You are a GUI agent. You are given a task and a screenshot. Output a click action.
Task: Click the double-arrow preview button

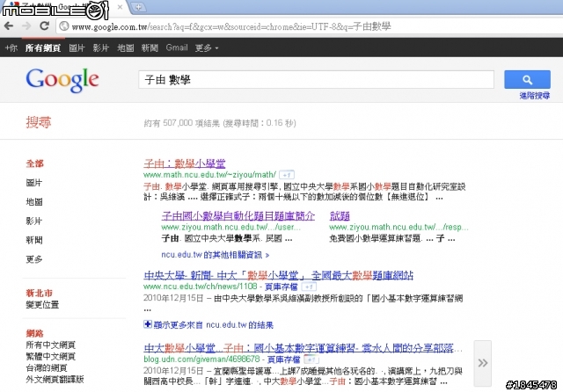coord(483,363)
